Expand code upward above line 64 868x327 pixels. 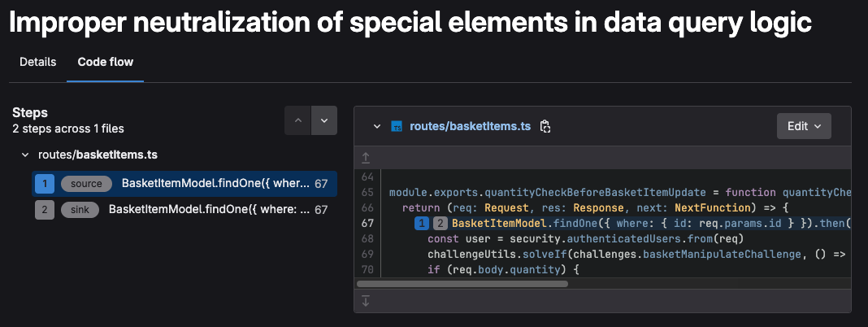[x=366, y=158]
